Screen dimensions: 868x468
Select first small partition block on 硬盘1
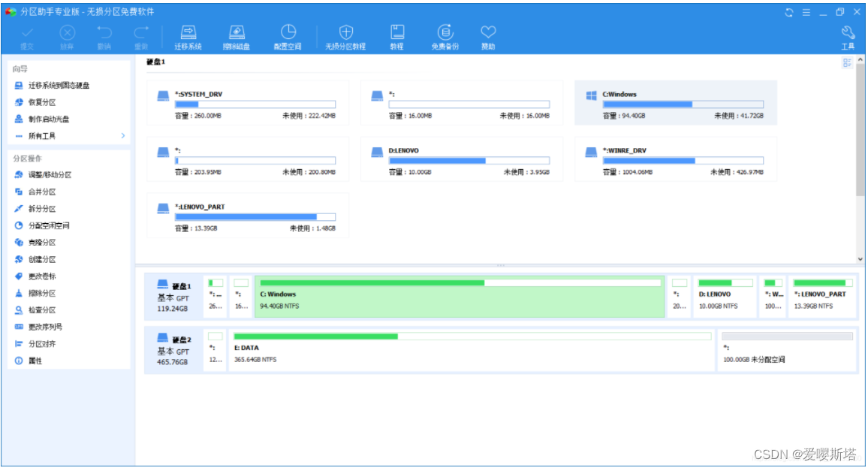[x=215, y=296]
